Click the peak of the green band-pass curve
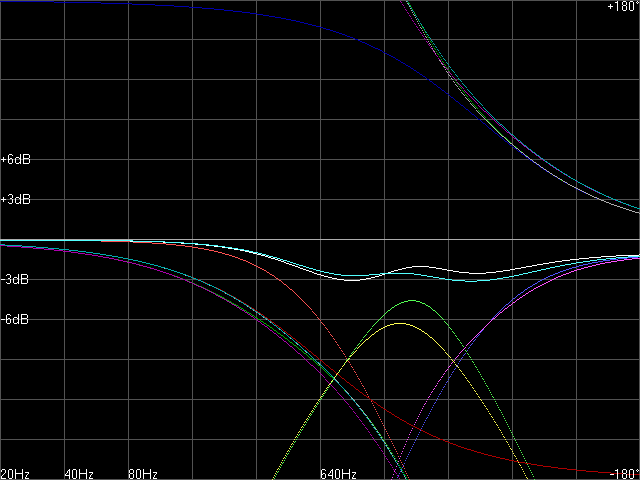 [x=412, y=300]
